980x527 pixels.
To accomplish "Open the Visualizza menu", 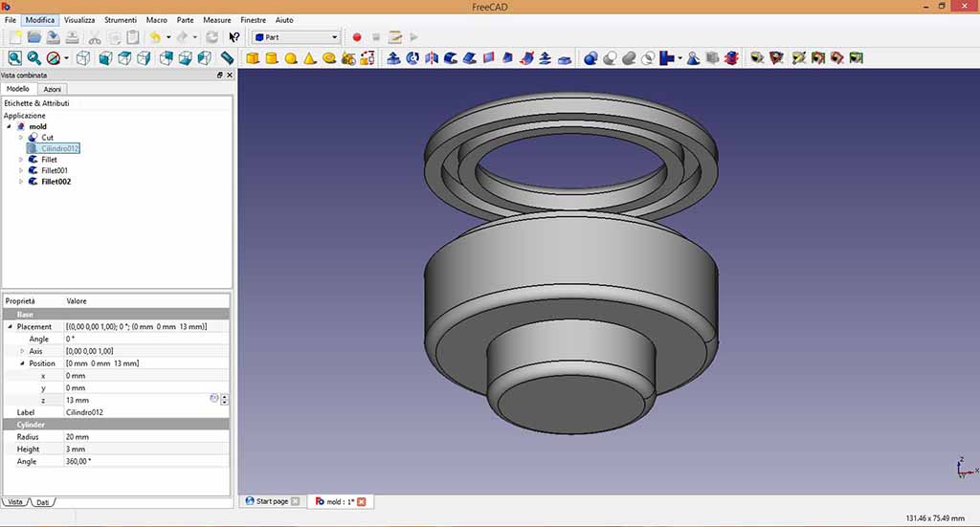I will (x=79, y=20).
